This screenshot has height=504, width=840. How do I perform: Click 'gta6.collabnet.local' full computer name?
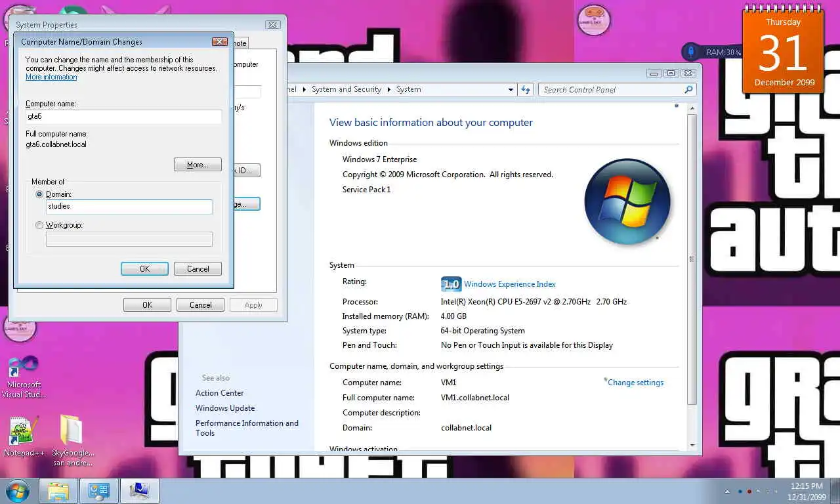pos(56,144)
